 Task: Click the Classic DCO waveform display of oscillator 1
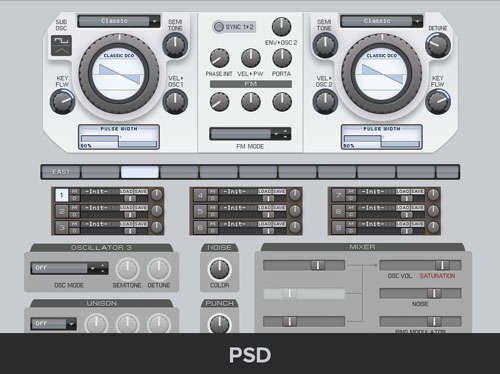click(x=119, y=74)
